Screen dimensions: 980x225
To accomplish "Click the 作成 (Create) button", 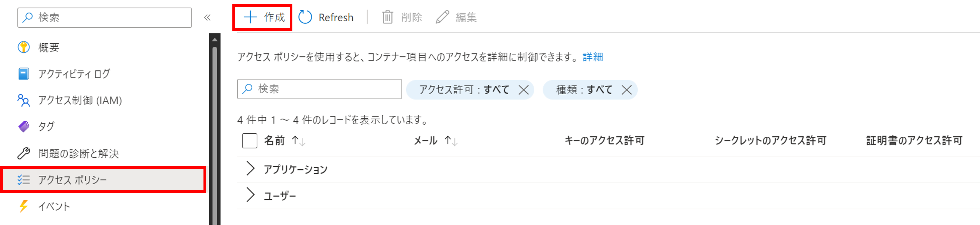I will click(262, 17).
